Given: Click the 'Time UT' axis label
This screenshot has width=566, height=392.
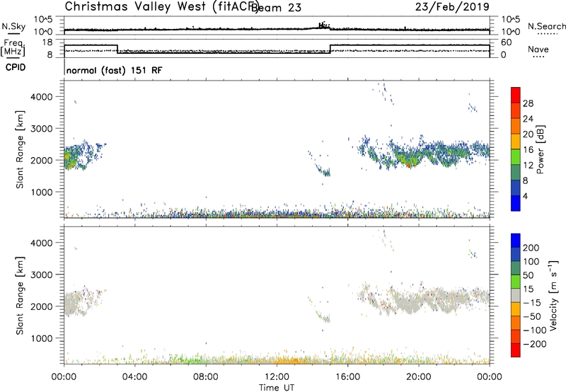Looking at the screenshot, I should point(277,388).
